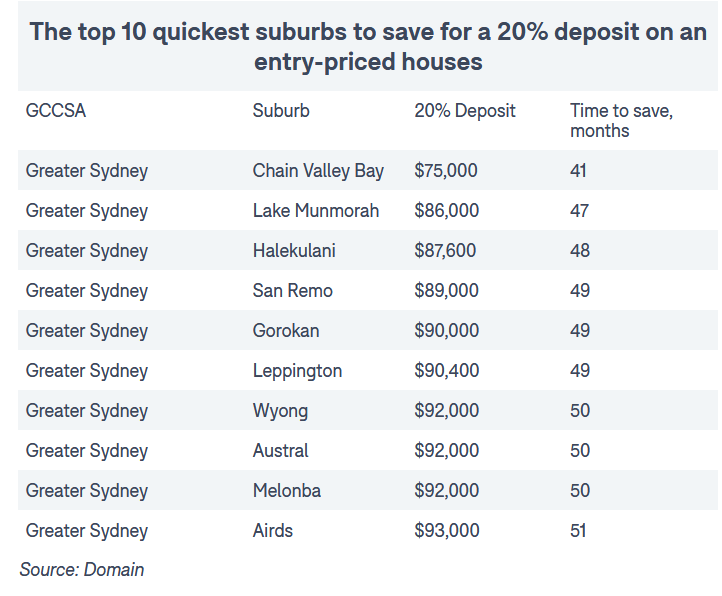Select the Melonba suburb cell
Image resolution: width=722 pixels, height=596 pixels.
pos(287,491)
